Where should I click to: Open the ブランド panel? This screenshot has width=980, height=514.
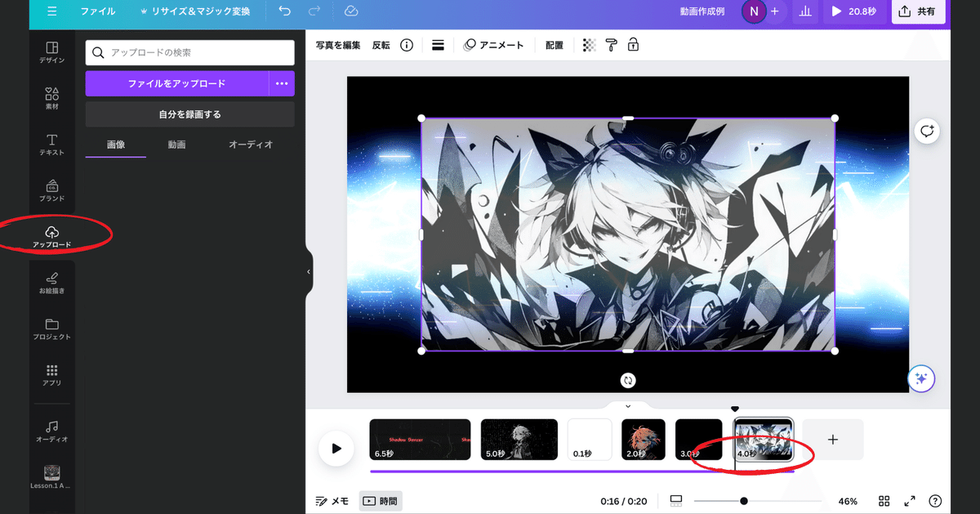[52, 191]
